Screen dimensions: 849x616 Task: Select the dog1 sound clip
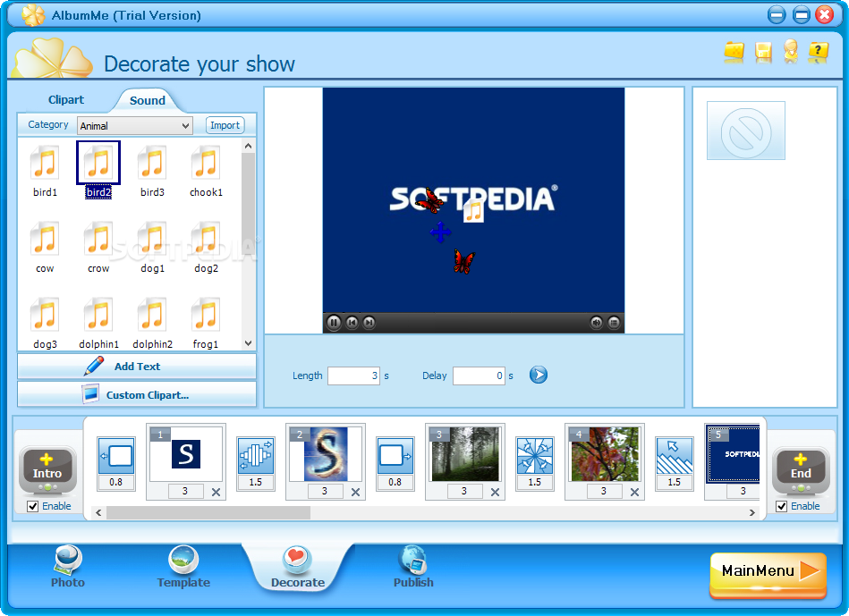click(x=152, y=247)
